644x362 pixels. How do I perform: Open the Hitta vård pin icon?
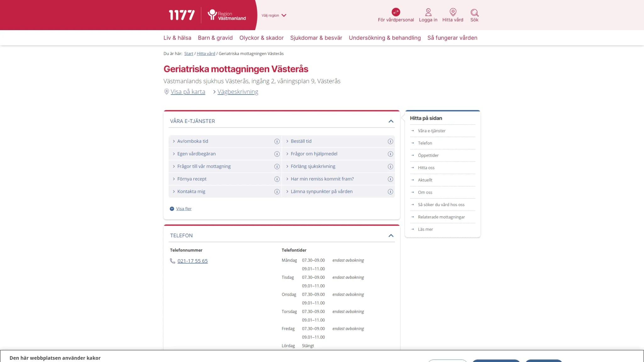[453, 12]
